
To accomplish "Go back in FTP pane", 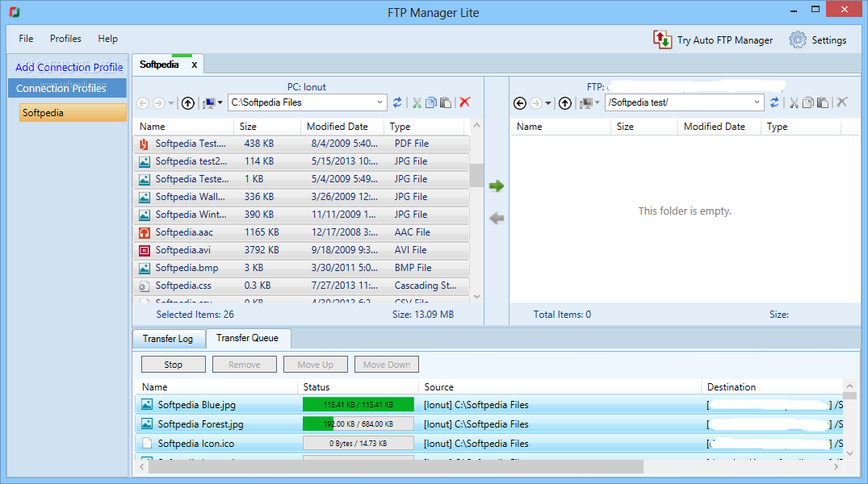I will [x=520, y=103].
